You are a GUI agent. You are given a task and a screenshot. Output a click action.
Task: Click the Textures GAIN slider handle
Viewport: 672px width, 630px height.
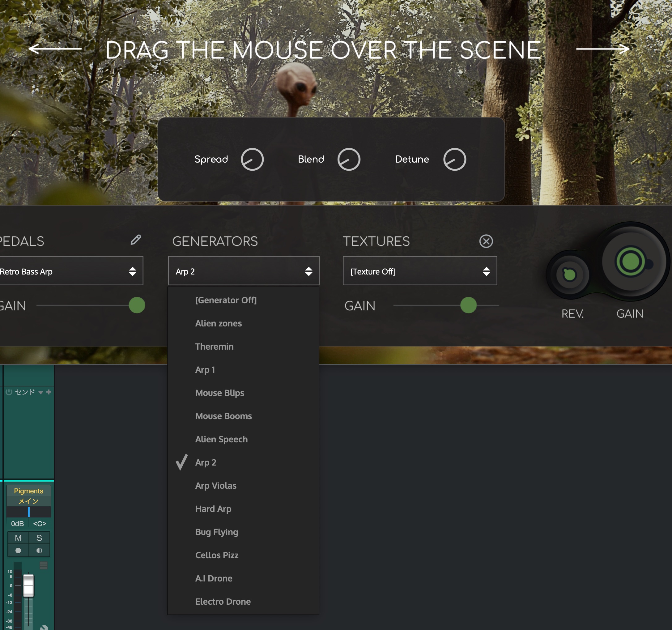(x=468, y=305)
